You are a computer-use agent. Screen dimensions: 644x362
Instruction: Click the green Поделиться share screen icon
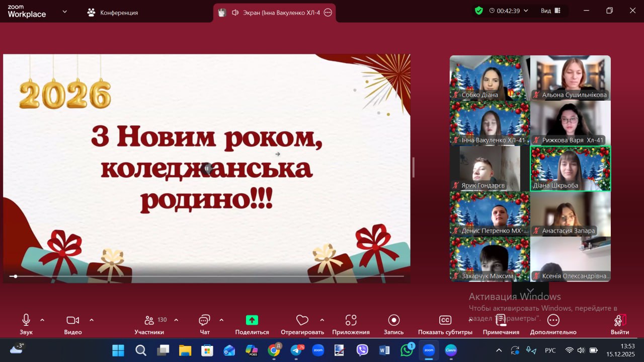pos(252,320)
